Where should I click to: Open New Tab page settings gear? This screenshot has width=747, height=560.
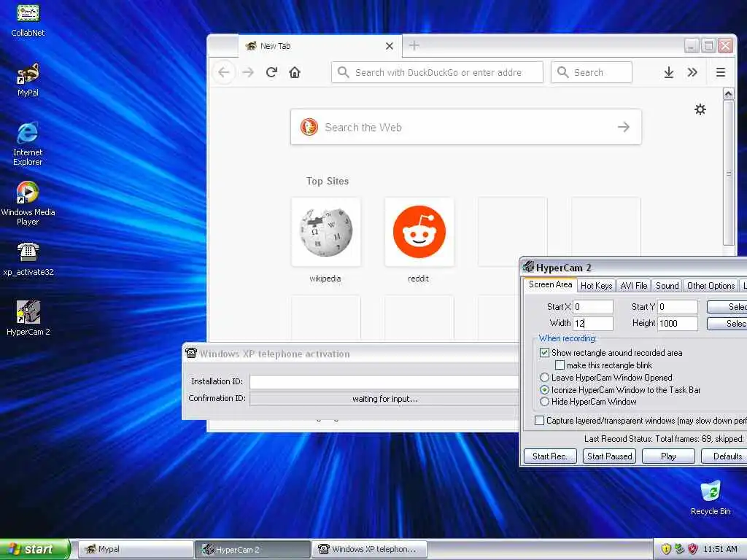click(700, 109)
